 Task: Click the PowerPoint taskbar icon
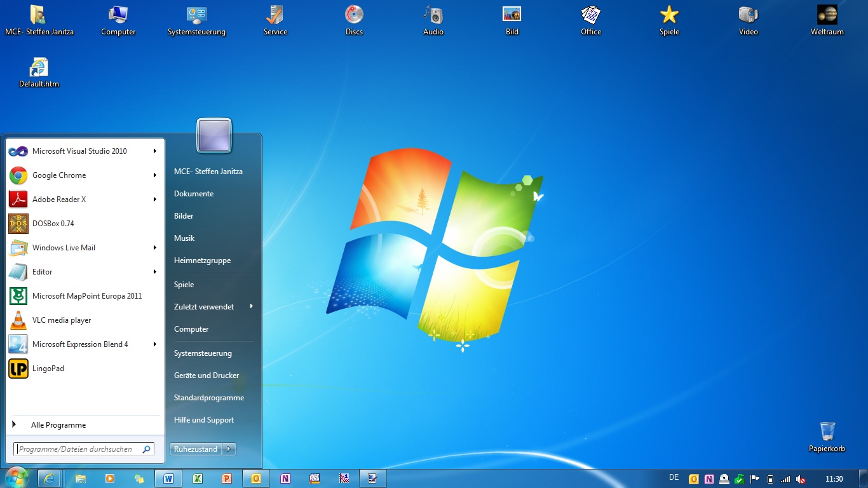(227, 478)
